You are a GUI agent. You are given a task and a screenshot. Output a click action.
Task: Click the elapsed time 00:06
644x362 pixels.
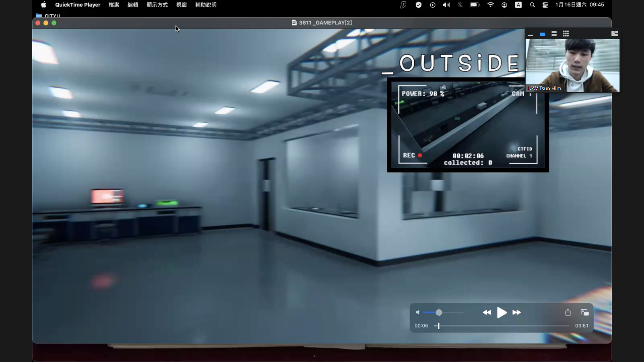pyautogui.click(x=421, y=325)
